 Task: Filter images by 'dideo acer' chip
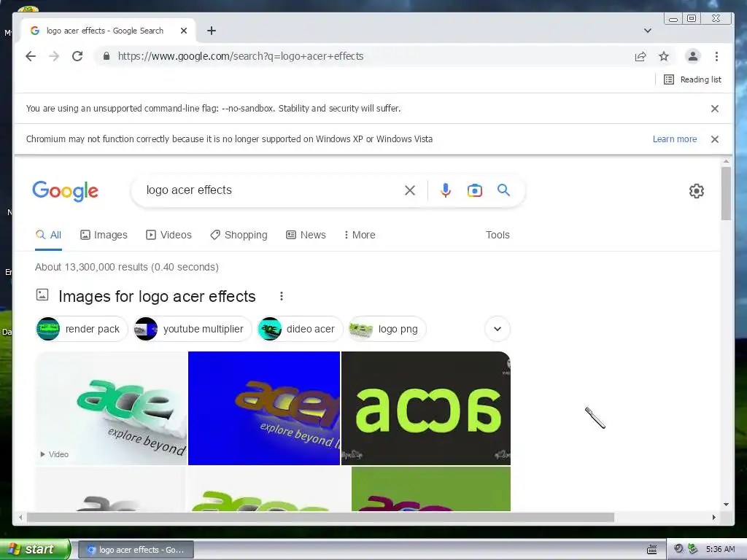click(x=300, y=329)
